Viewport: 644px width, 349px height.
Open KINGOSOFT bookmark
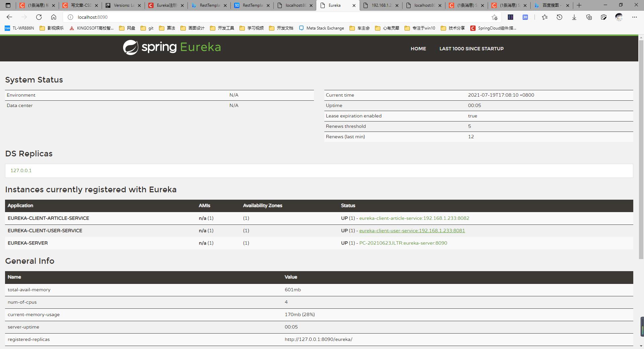click(92, 28)
